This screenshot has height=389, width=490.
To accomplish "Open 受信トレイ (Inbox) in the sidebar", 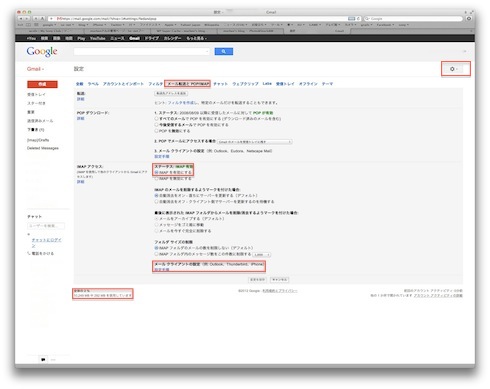I will (x=36, y=95).
